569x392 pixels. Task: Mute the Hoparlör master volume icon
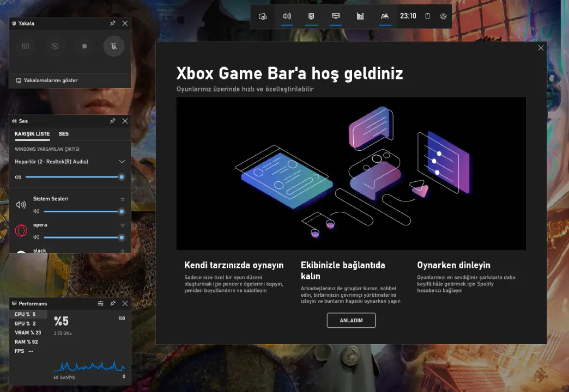point(18,177)
